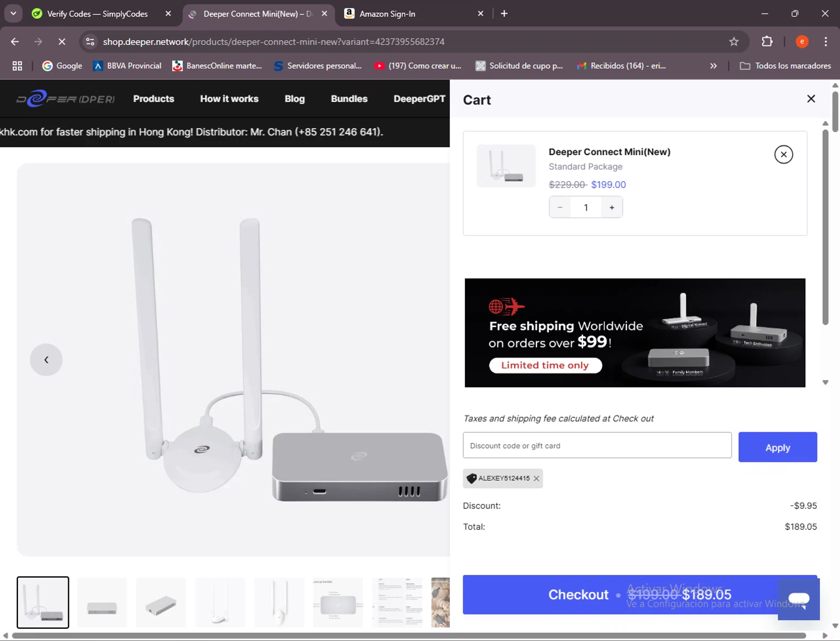Select the sixth product thumbnail
The height and width of the screenshot is (641, 840).
[x=338, y=602]
